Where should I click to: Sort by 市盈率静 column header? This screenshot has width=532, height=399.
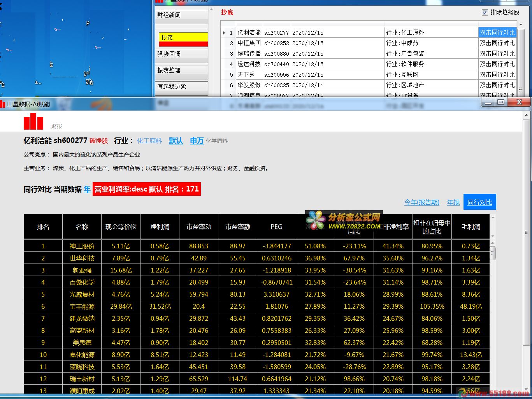coord(238,227)
